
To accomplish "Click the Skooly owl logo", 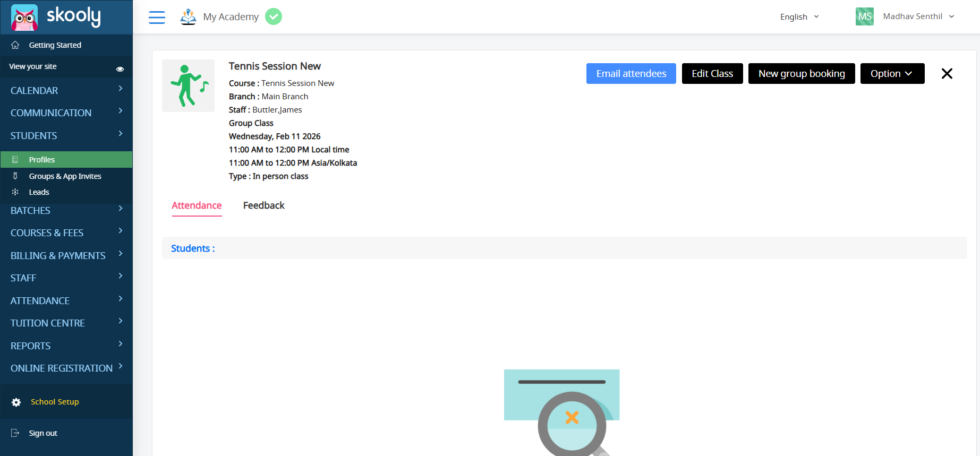I will 24,18.
